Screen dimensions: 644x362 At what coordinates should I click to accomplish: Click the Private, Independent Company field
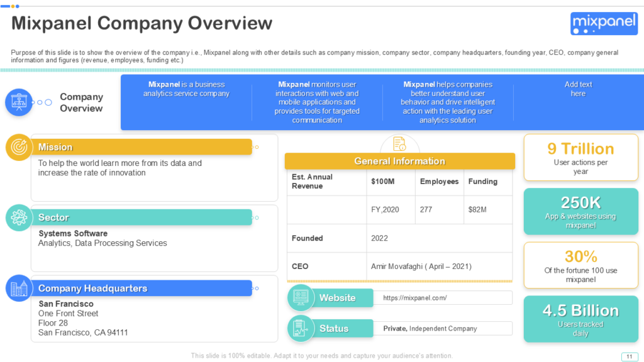(442, 328)
